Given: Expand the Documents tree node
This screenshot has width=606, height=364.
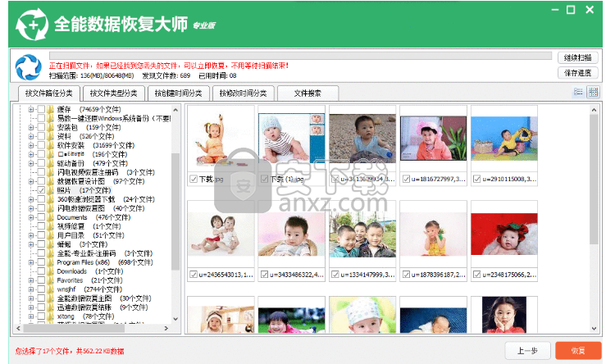Looking at the screenshot, I should click(31, 217).
